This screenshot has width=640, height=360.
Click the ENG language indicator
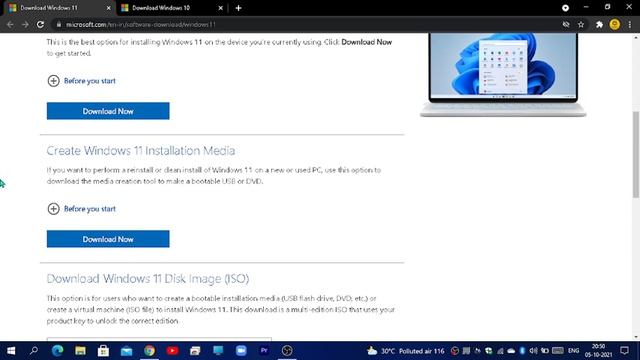pos(573,351)
